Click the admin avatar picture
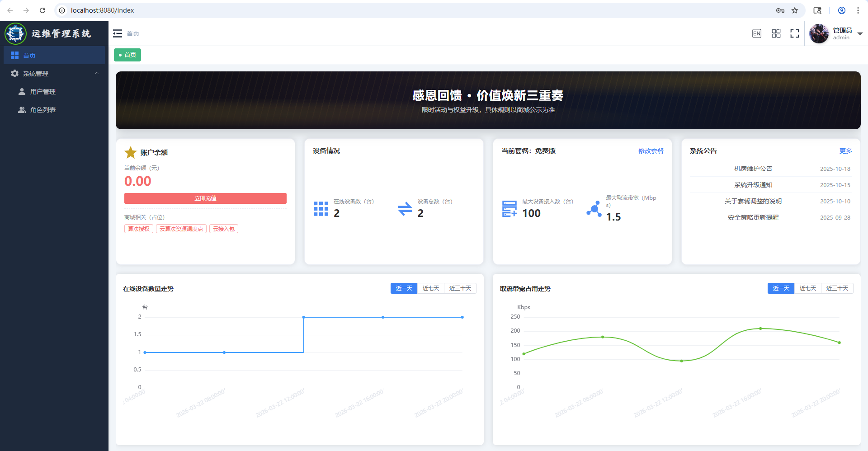Screen dimensions: 868x451 click(819, 33)
